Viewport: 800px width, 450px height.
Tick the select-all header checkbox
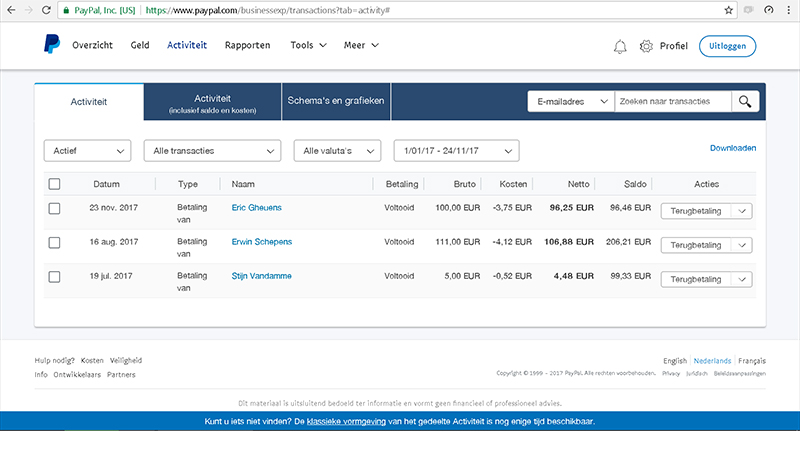point(54,184)
